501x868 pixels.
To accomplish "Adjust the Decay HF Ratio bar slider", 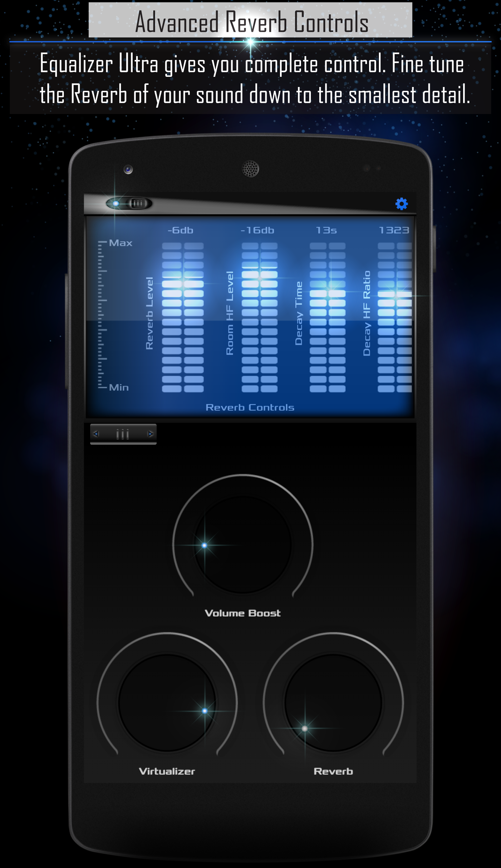I will click(x=395, y=317).
